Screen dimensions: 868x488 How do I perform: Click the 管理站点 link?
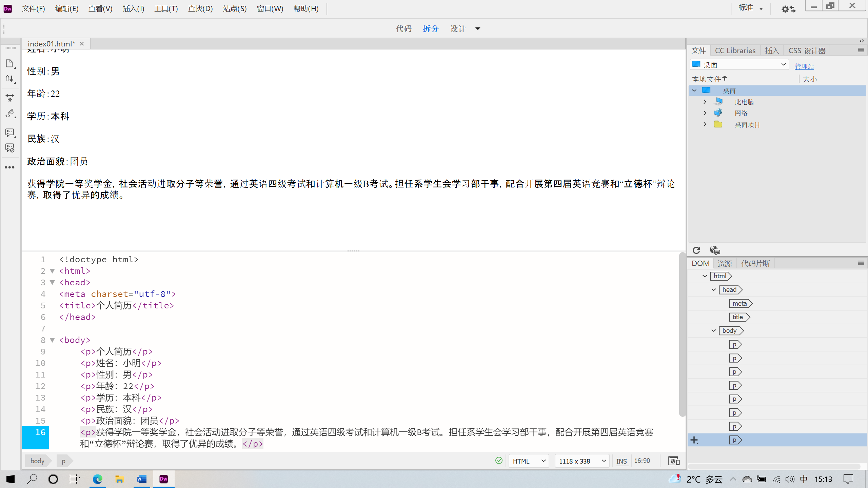[804, 66]
